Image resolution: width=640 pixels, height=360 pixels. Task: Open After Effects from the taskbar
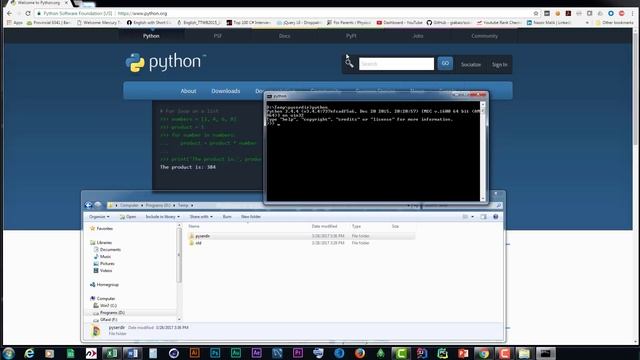coord(256,353)
